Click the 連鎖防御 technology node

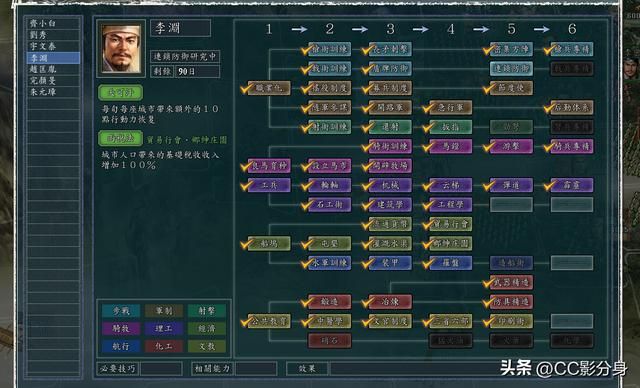511,69
